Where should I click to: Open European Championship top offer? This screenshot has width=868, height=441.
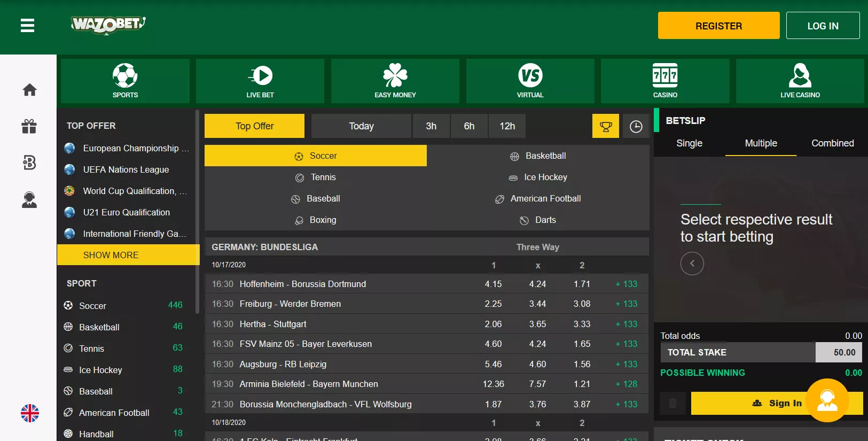coord(127,148)
